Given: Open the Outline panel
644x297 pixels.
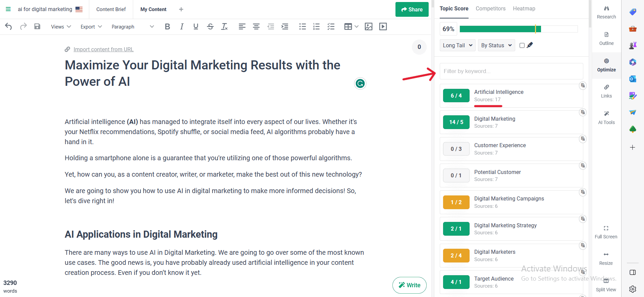Looking at the screenshot, I should point(606,39).
